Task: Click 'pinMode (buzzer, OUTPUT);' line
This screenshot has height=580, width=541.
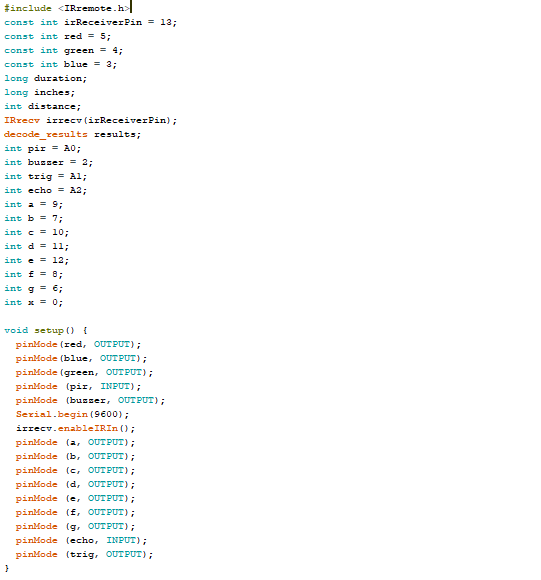Action: click(90, 401)
